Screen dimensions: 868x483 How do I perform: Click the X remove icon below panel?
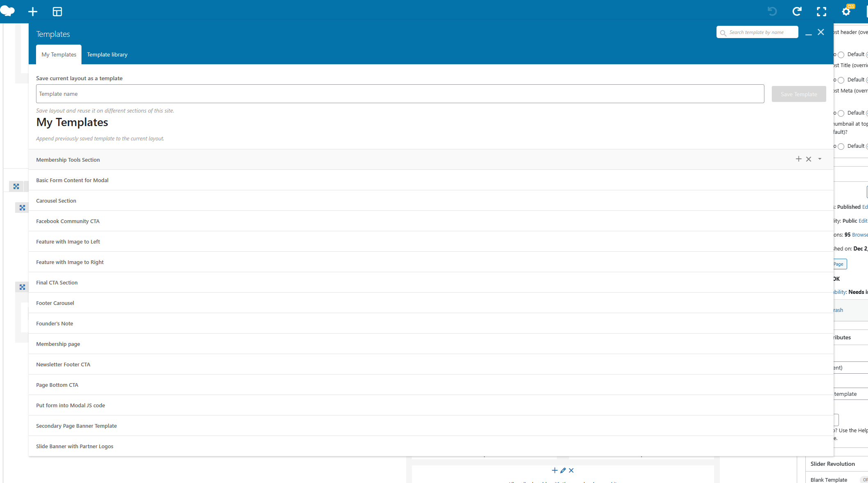point(571,470)
